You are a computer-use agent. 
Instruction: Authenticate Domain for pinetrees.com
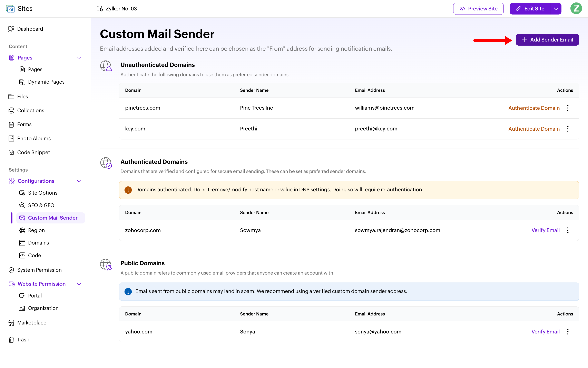click(534, 108)
